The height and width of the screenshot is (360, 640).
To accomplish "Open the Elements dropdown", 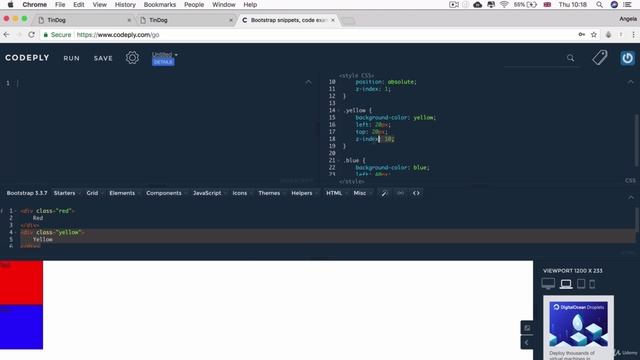I will point(124,193).
